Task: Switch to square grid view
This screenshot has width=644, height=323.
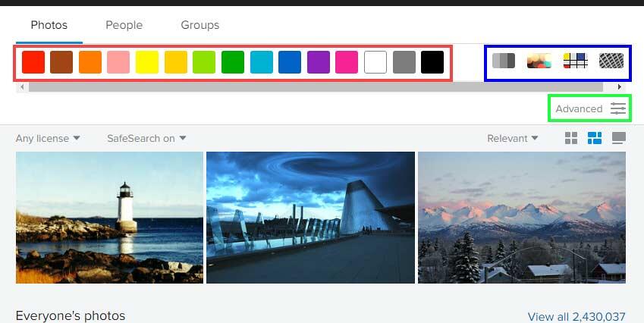Action: coord(571,138)
